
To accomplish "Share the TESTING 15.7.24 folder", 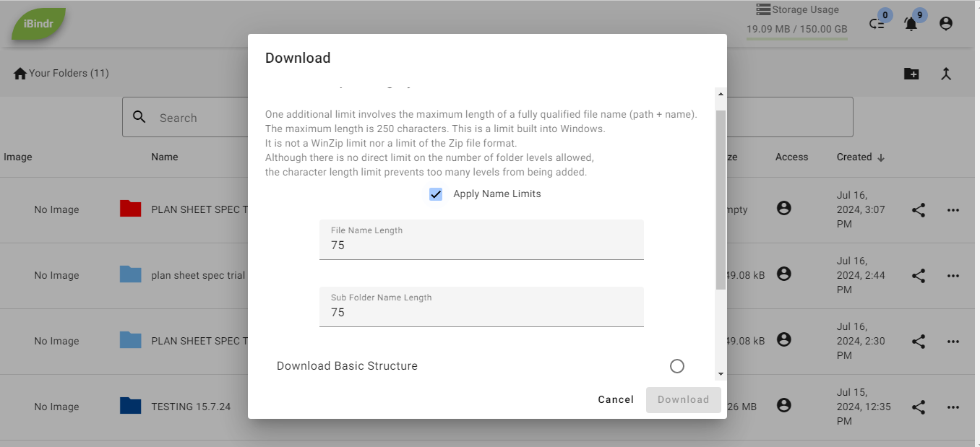I will point(918,407).
